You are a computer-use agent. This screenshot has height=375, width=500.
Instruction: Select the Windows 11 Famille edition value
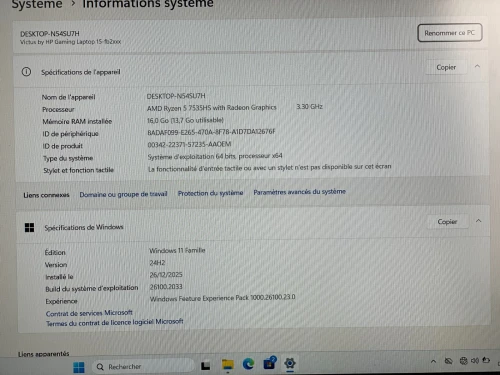tap(177, 250)
